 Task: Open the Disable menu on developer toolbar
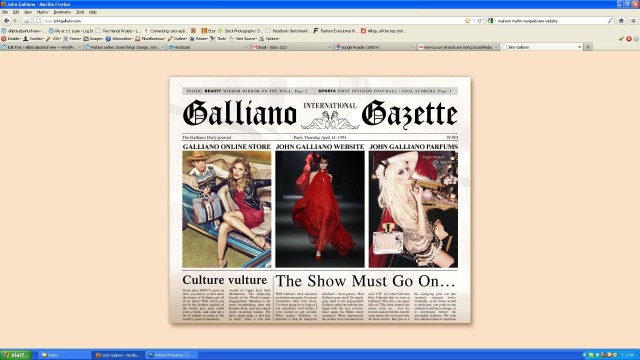pyautogui.click(x=11, y=39)
